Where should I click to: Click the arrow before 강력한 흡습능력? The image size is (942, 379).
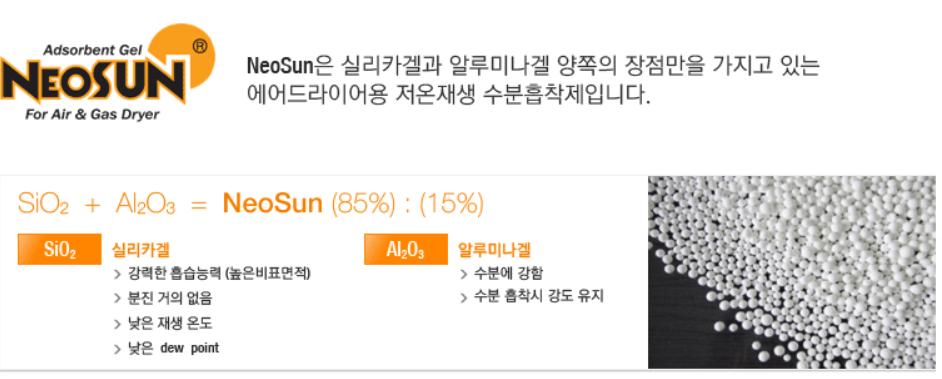click(117, 276)
